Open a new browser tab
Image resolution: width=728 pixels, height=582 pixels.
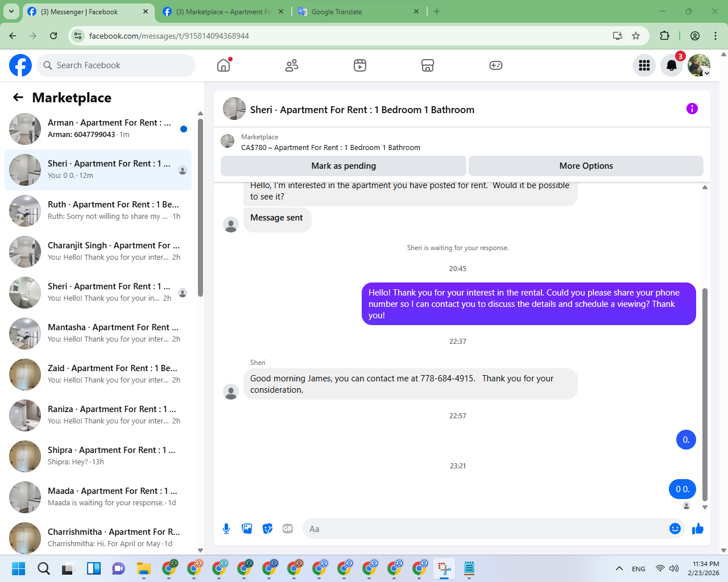(x=437, y=11)
